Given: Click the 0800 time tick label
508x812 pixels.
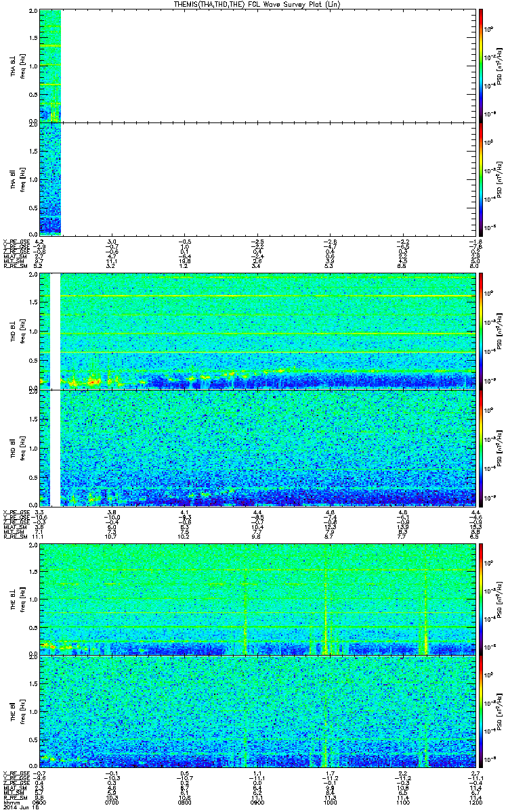Looking at the screenshot, I should pos(185,803).
